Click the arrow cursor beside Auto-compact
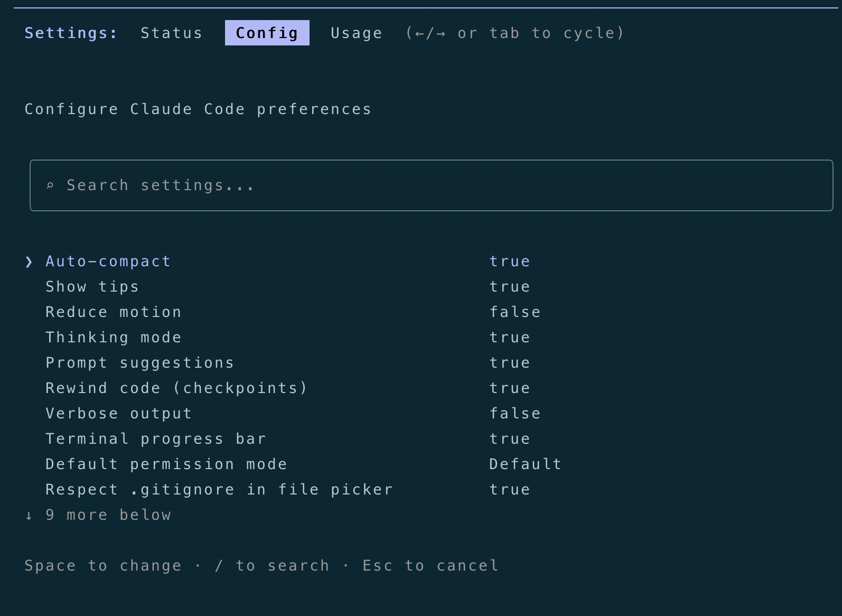This screenshot has height=616, width=842. [29, 262]
